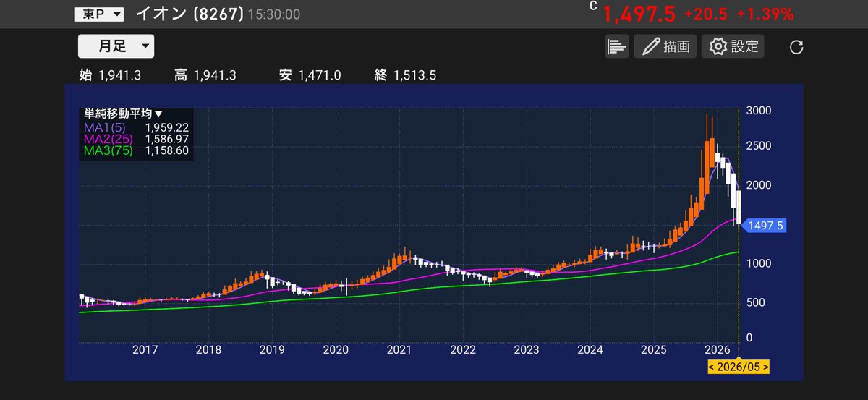This screenshot has width=868, height=400.
Task: Click the 2026/05 date navigator
Action: click(739, 367)
